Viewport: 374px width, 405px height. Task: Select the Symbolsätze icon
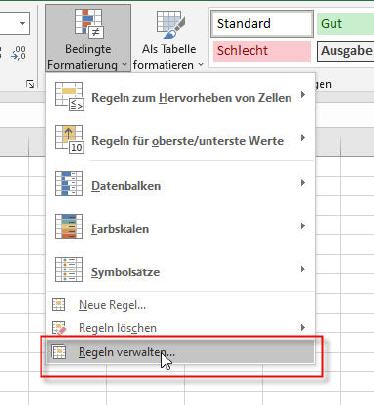click(69, 269)
